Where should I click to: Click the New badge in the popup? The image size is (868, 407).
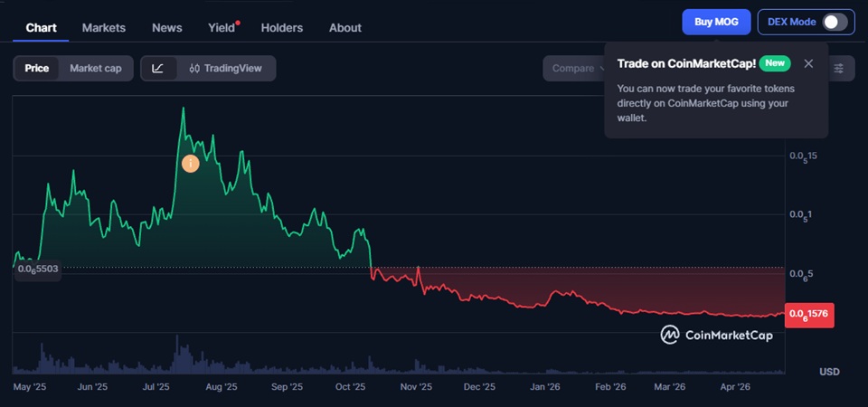(x=775, y=63)
